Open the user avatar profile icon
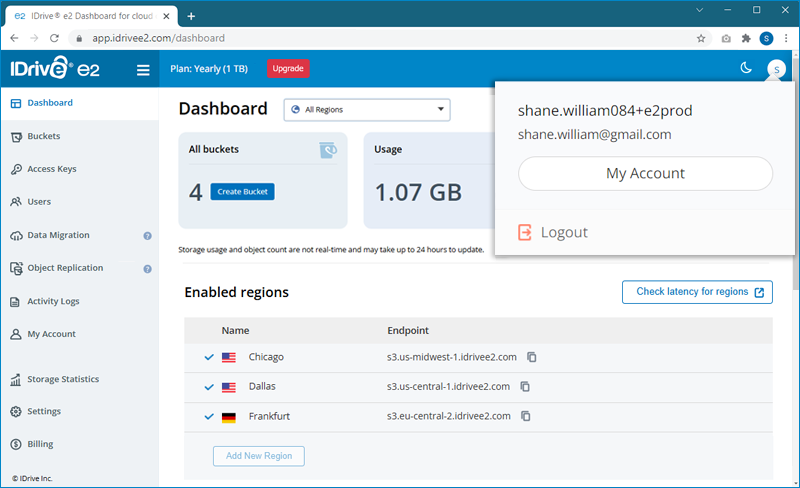800x488 pixels. [775, 69]
